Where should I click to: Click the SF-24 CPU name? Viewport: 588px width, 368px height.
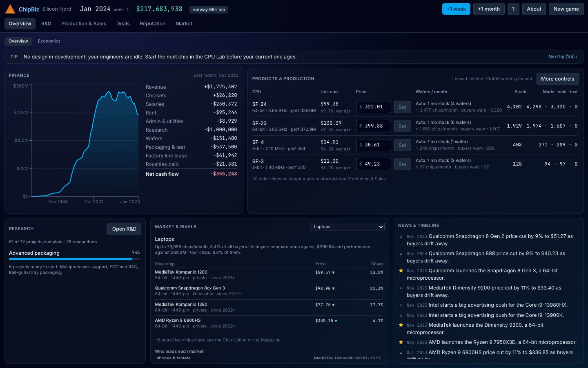[259, 104]
